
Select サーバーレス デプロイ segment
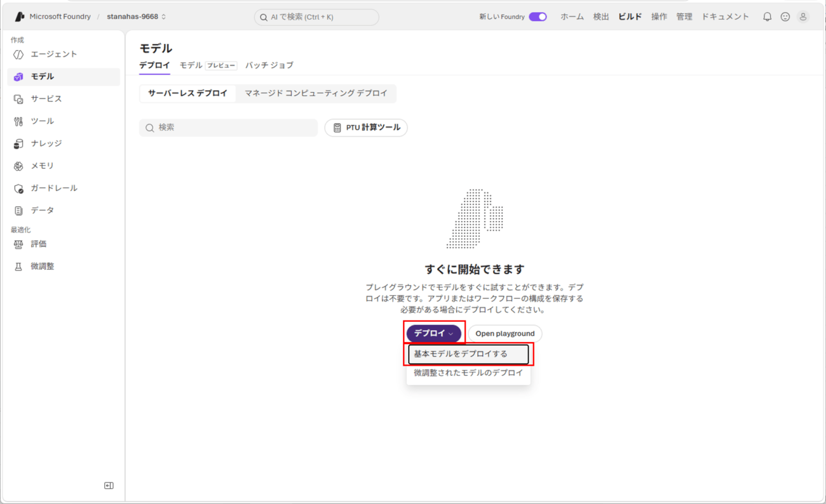187,93
